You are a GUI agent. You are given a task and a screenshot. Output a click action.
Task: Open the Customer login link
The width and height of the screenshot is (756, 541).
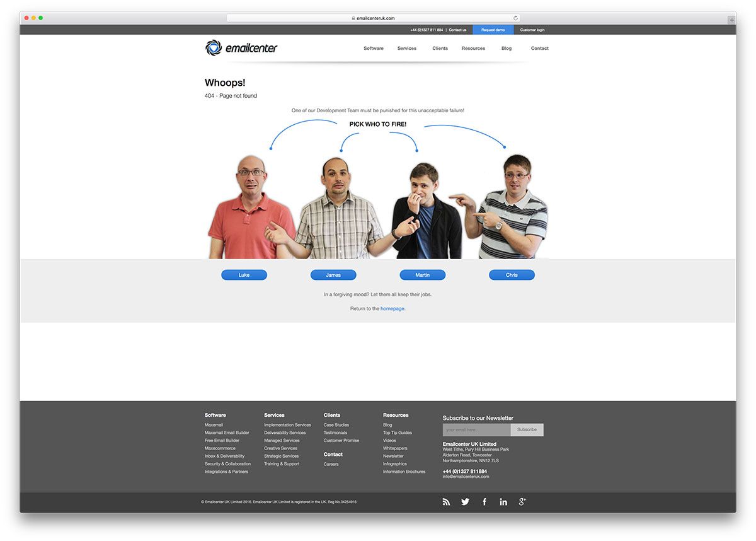[532, 30]
